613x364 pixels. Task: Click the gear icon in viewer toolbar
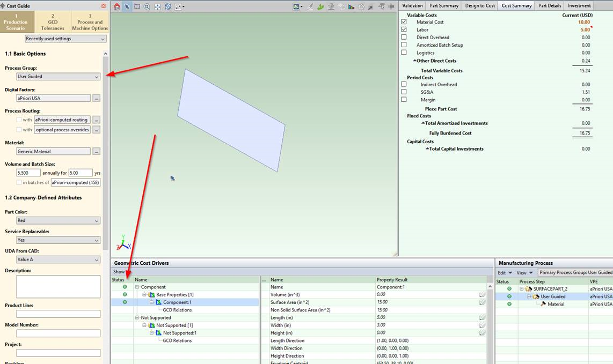tap(361, 6)
